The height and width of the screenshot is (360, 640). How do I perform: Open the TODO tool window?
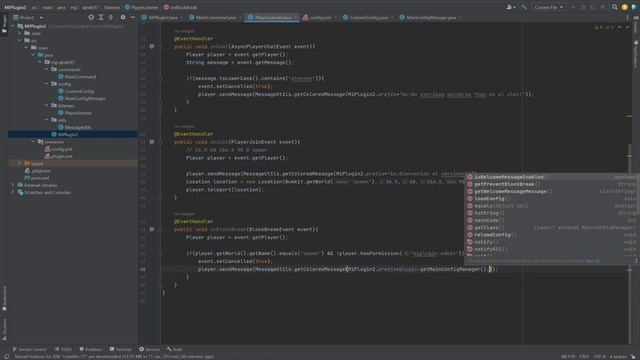tap(63, 349)
